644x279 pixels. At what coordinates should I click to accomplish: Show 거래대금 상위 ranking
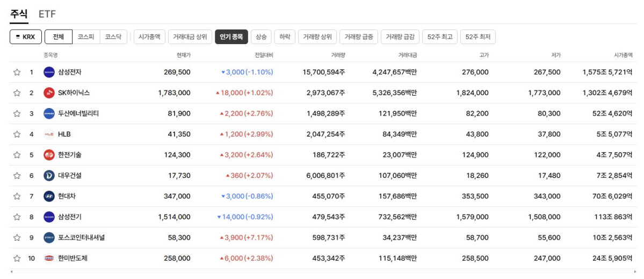pyautogui.click(x=190, y=37)
